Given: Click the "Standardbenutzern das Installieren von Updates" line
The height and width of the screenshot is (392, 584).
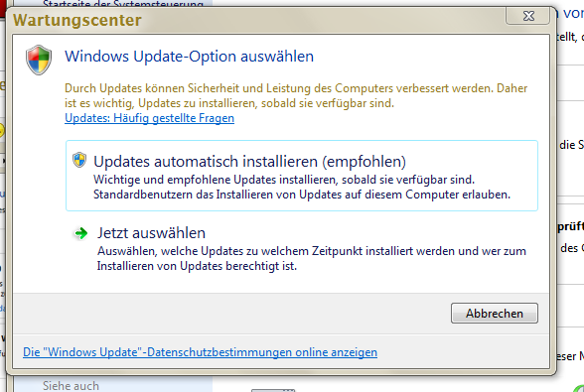Looking at the screenshot, I should coord(302,195).
